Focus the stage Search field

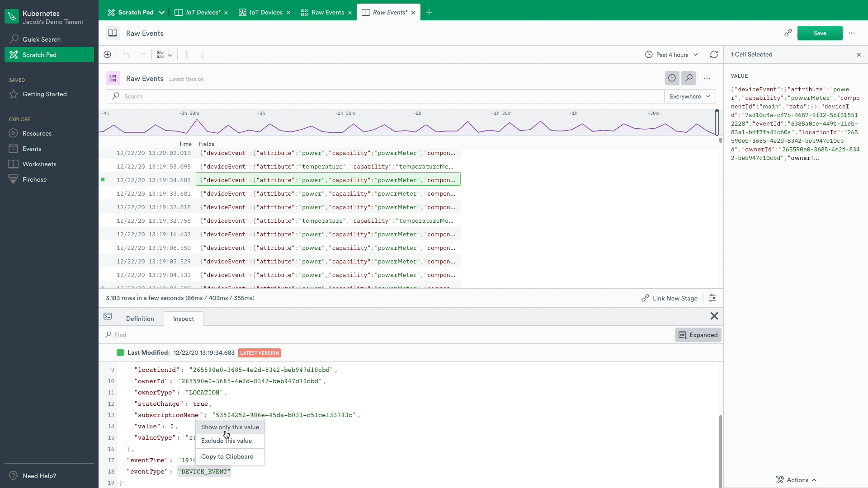385,96
